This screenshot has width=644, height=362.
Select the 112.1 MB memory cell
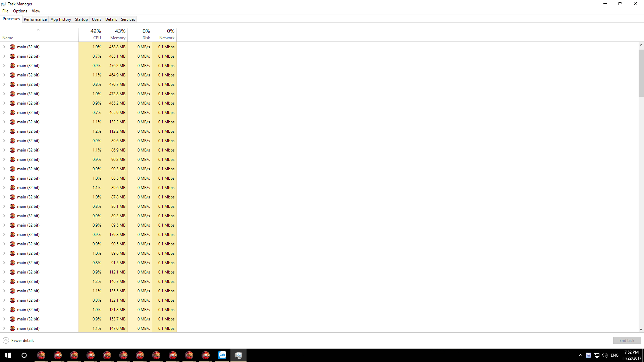tap(115, 272)
